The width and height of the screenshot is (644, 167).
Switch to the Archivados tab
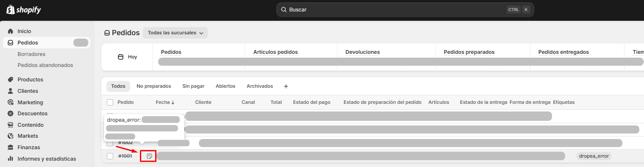260,86
